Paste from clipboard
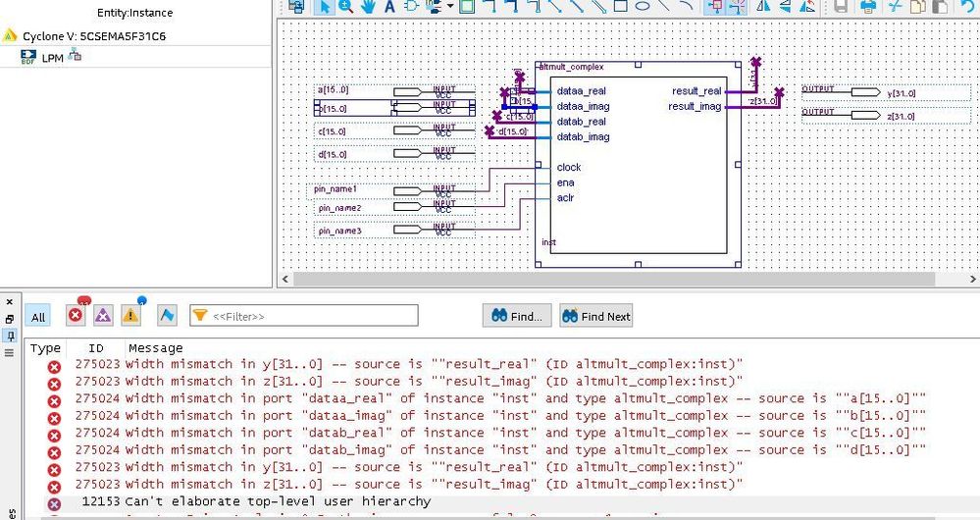 click(940, 6)
